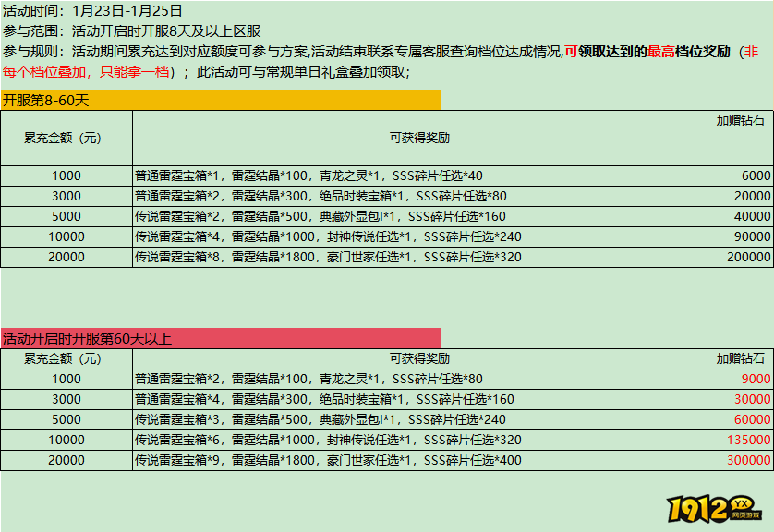Click the 200000 diamond cell in first table

pos(744,257)
